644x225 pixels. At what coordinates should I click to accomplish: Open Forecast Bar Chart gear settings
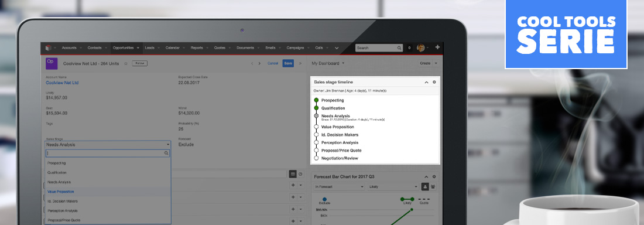point(434,176)
